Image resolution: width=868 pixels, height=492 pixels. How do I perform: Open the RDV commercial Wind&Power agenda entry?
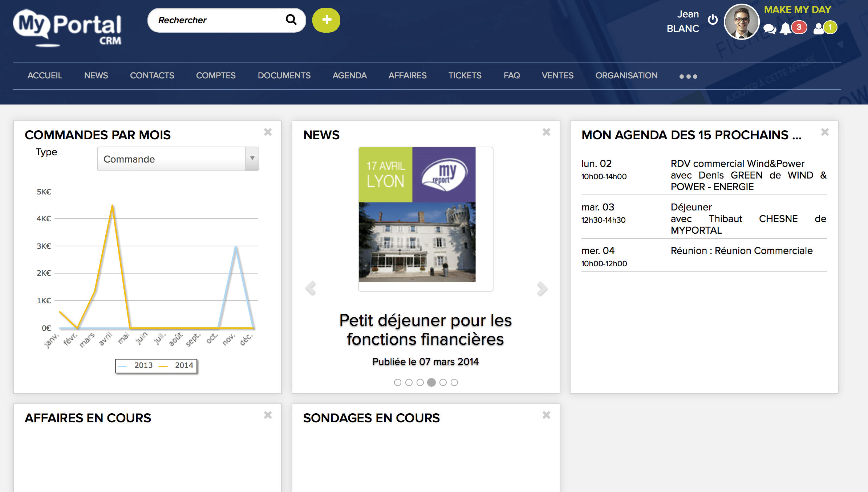pyautogui.click(x=737, y=163)
